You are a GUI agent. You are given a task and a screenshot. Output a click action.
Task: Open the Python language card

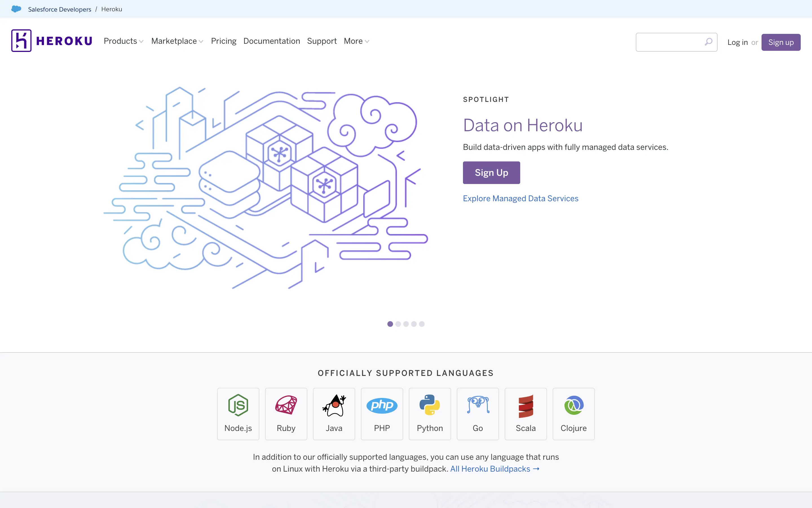[430, 413]
